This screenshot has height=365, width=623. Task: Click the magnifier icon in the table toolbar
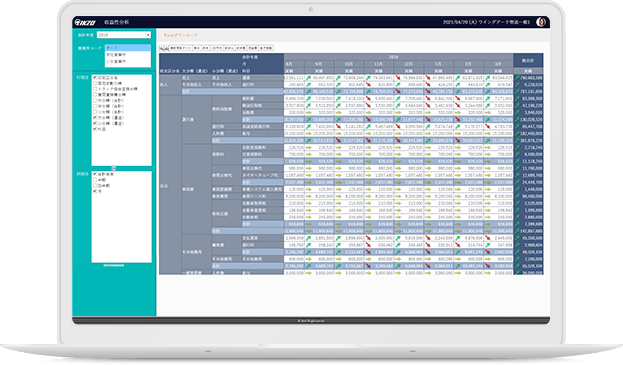coord(162,48)
